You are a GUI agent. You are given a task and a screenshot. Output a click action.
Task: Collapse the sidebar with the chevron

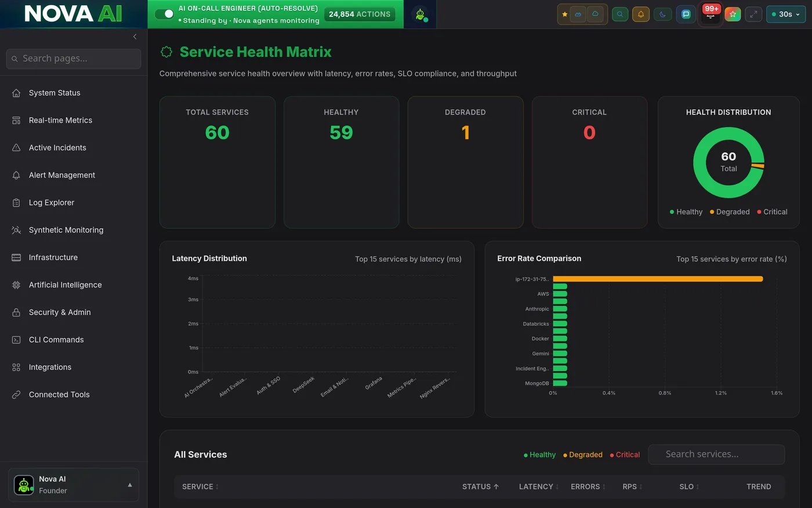click(135, 37)
